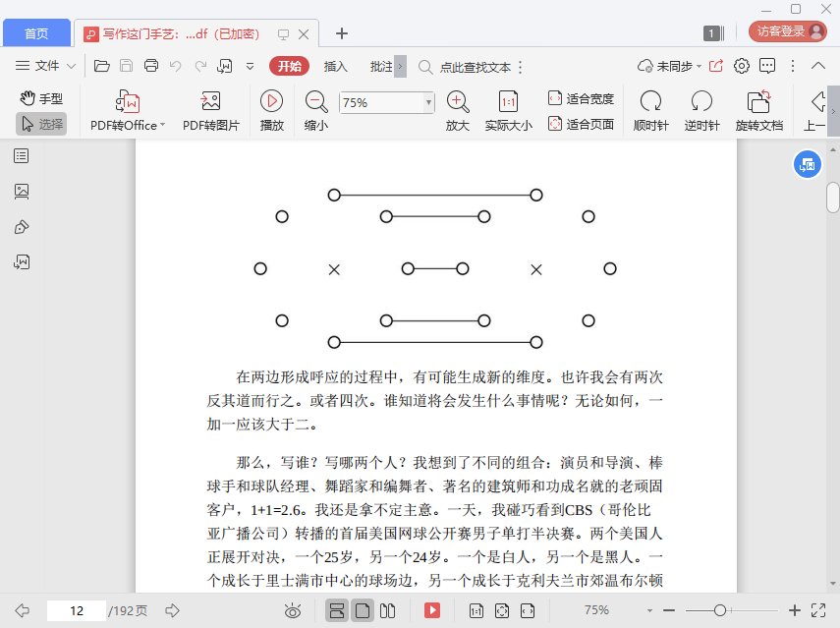
Task: Click the PDF转Office conversion icon
Action: [128, 101]
